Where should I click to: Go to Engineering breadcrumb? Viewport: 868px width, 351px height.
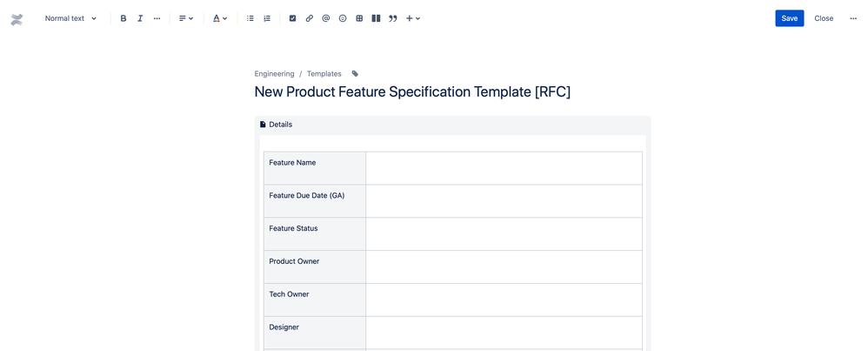[275, 74]
